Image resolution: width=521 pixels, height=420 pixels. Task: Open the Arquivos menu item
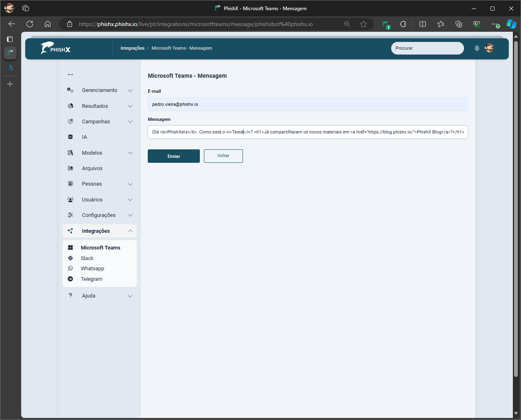(x=92, y=168)
